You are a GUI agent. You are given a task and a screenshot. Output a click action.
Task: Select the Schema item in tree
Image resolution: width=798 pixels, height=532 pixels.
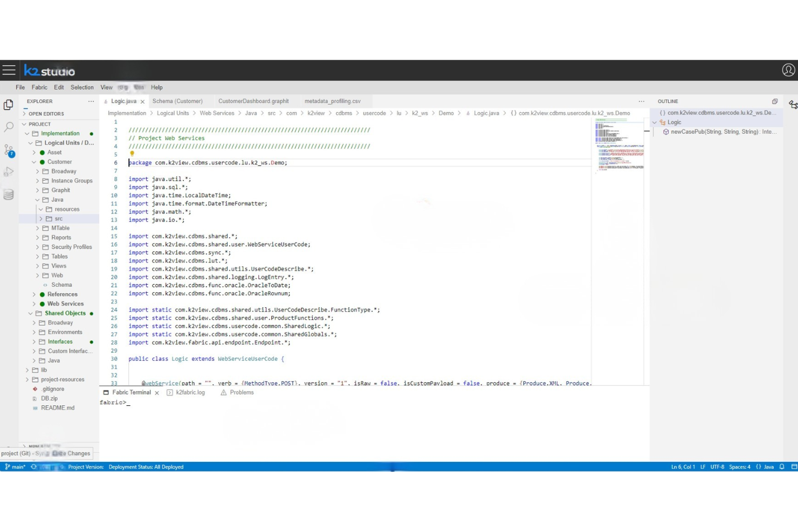coord(61,285)
